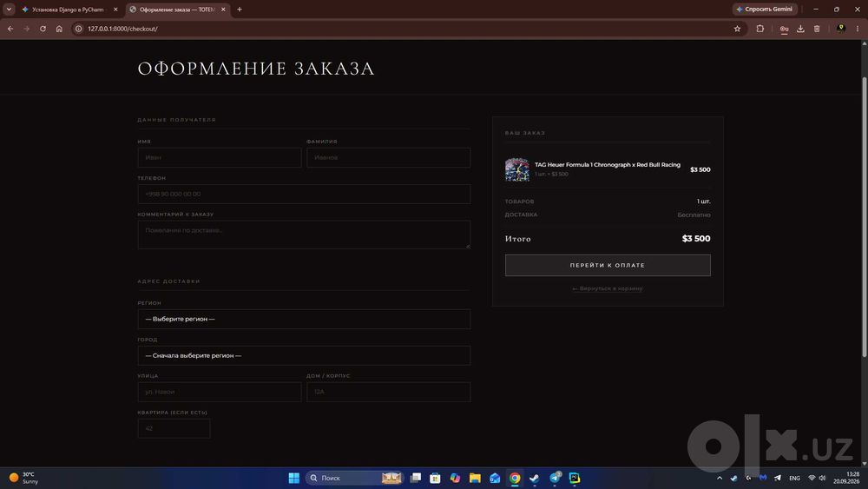This screenshot has height=489, width=868.
Task: Open the tab search dropdown arrow
Action: pyautogui.click(x=9, y=10)
